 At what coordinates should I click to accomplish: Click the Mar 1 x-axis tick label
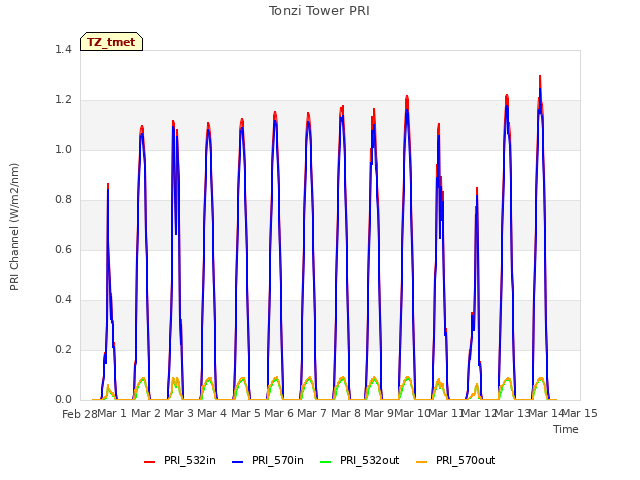(x=113, y=413)
